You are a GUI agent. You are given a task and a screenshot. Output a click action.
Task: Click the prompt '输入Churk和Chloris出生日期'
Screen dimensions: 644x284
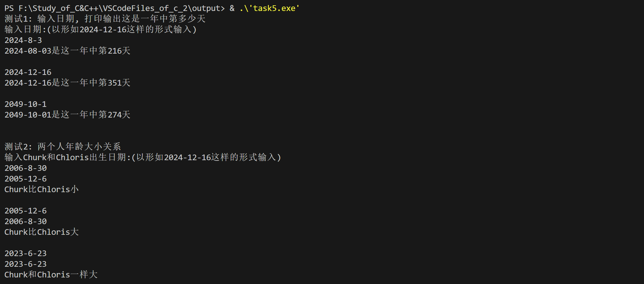tap(65, 157)
